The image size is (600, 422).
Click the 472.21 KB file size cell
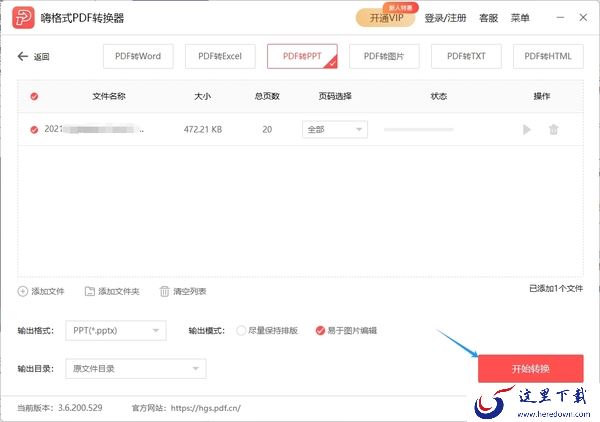203,130
